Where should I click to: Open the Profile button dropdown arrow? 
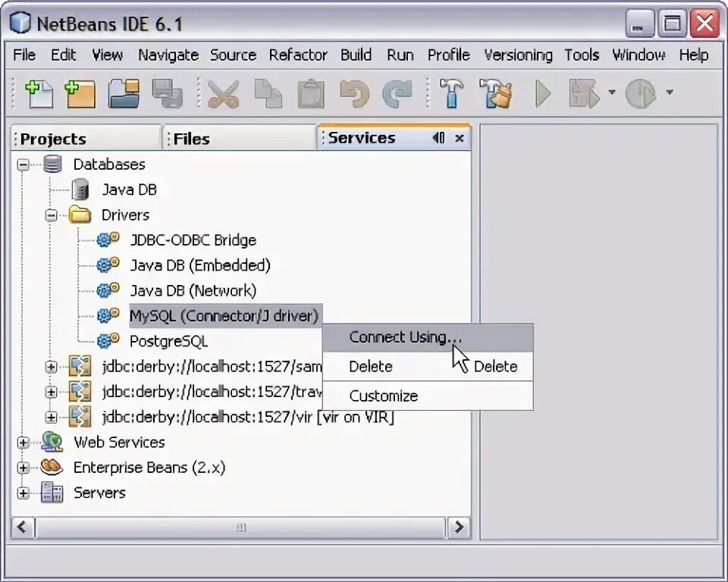(x=669, y=92)
